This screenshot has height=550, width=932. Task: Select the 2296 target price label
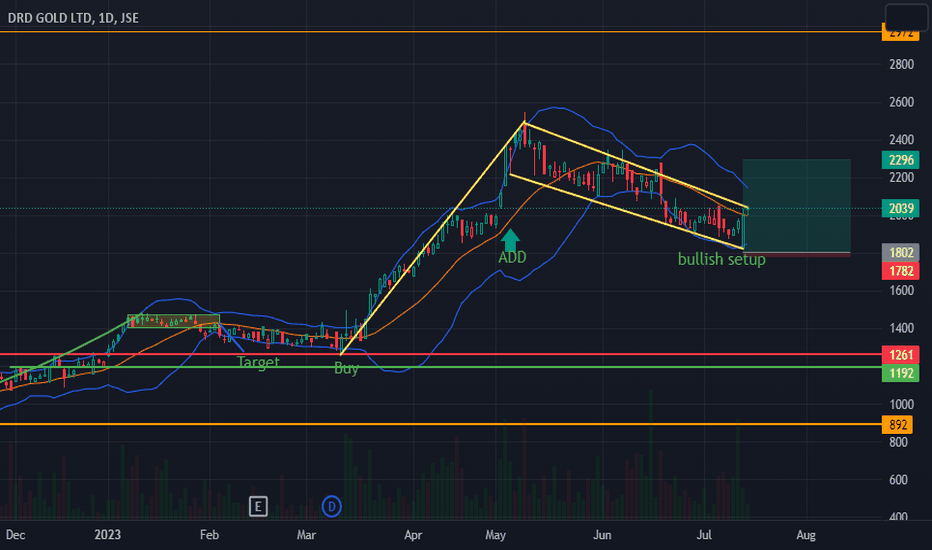point(900,160)
